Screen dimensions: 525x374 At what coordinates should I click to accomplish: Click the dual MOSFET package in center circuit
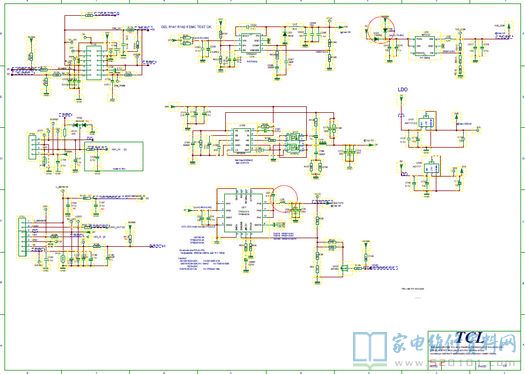(292, 143)
